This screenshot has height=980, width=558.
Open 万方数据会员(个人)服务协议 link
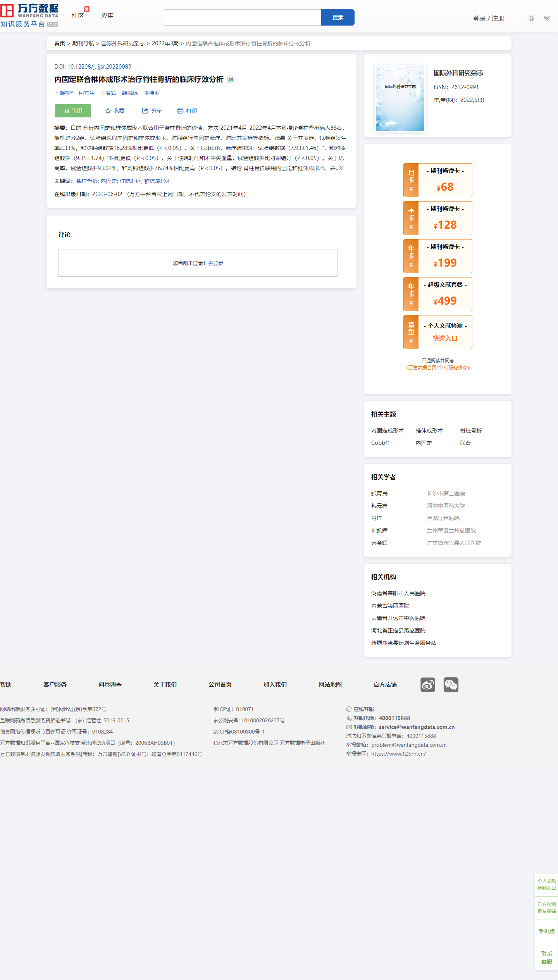pos(438,368)
